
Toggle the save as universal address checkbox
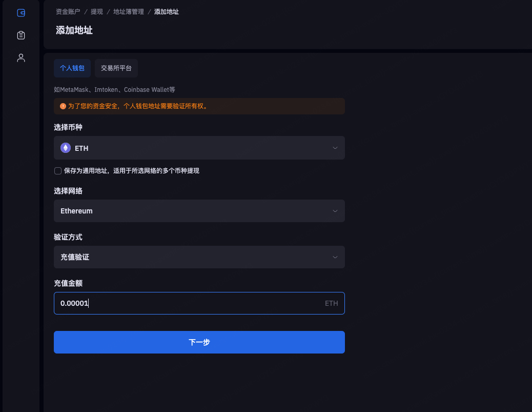click(58, 171)
